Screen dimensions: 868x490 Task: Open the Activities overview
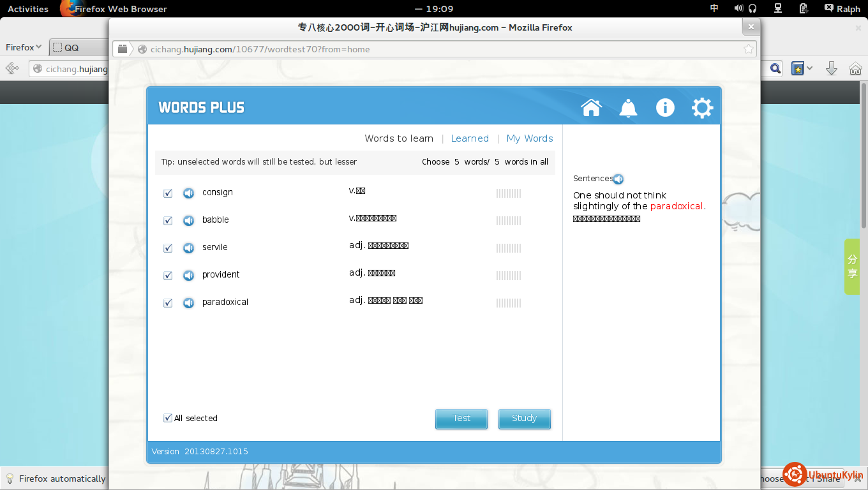click(28, 9)
